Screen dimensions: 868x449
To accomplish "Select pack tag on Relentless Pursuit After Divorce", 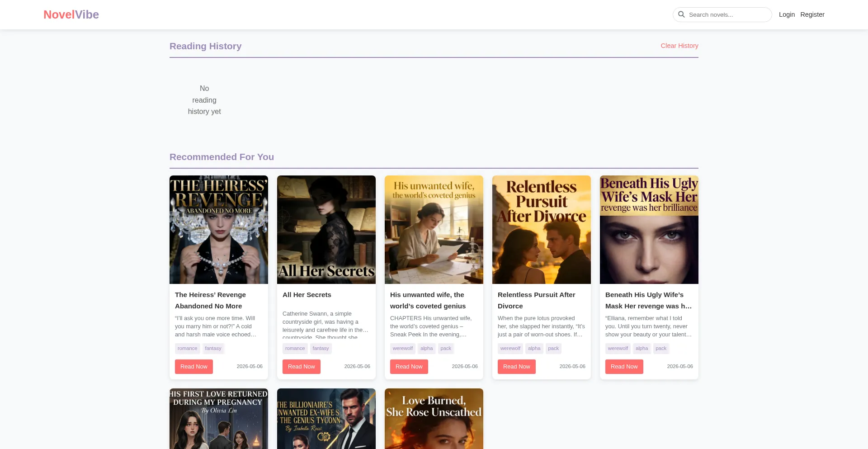I will click(x=553, y=349).
